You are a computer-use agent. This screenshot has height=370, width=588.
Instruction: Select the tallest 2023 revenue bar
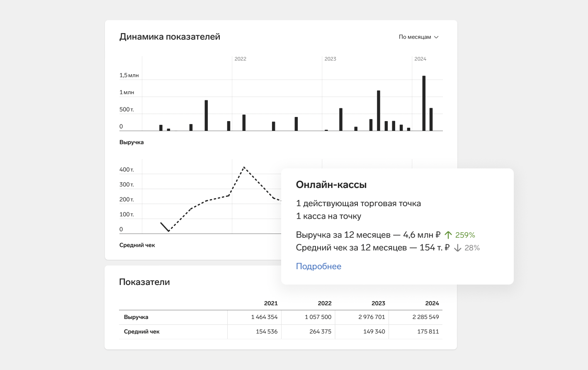[379, 111]
